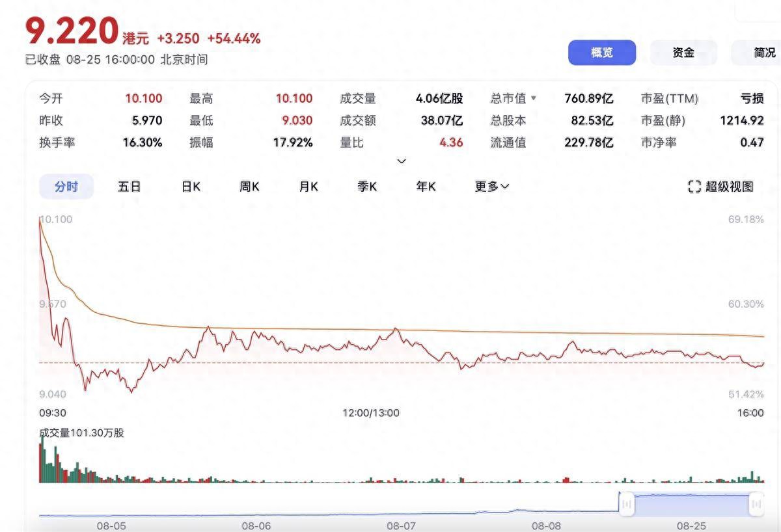This screenshot has width=781, height=532.
Task: Select the 分时 intraday chart view
Action: pos(66,187)
